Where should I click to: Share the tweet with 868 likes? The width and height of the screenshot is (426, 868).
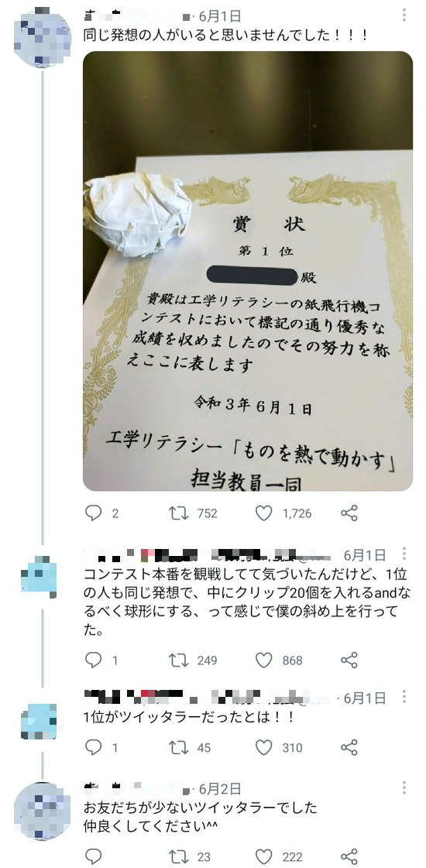click(349, 660)
